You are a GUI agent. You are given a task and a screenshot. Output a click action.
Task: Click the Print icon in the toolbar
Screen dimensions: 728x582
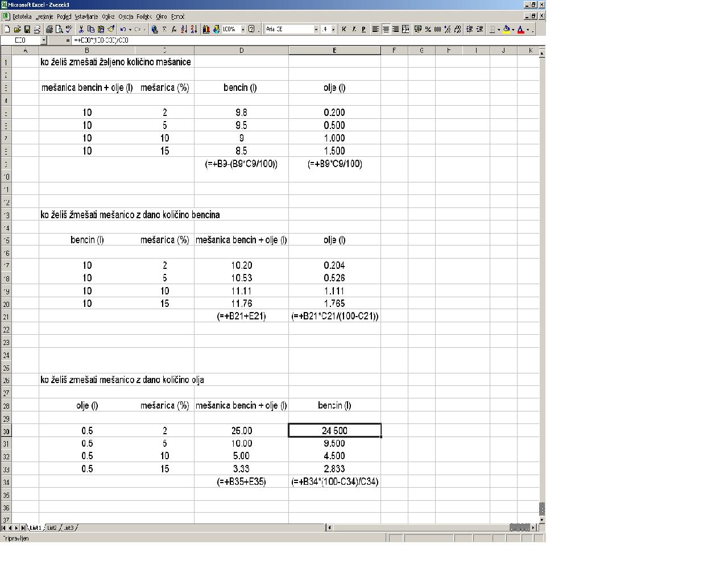coord(49,29)
